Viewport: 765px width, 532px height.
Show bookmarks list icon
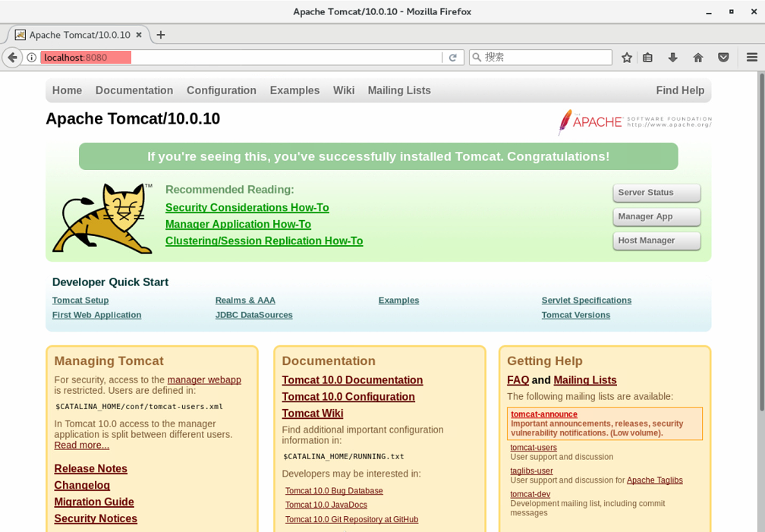point(647,58)
